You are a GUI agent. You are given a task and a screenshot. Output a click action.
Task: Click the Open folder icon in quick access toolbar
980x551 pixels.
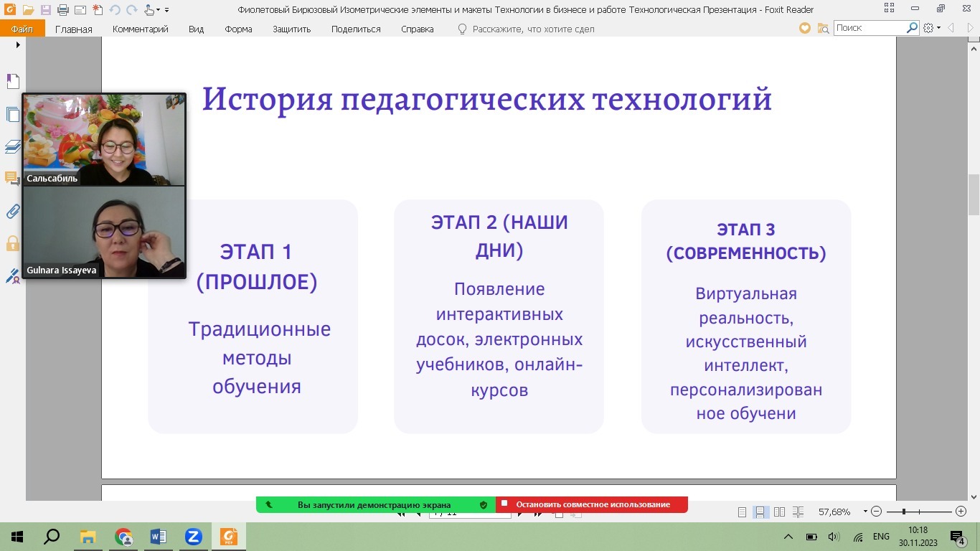28,10
